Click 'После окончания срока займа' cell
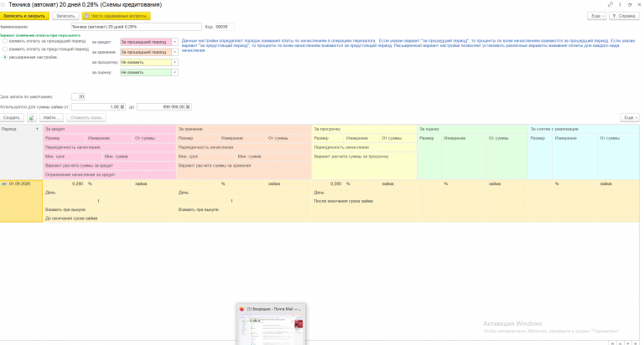644x345 pixels. [364, 202]
